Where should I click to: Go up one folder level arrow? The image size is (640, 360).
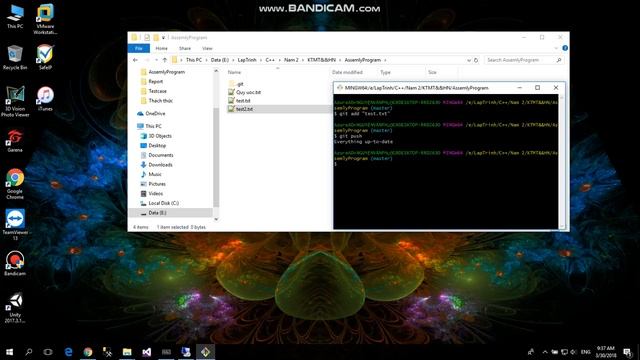(x=165, y=60)
